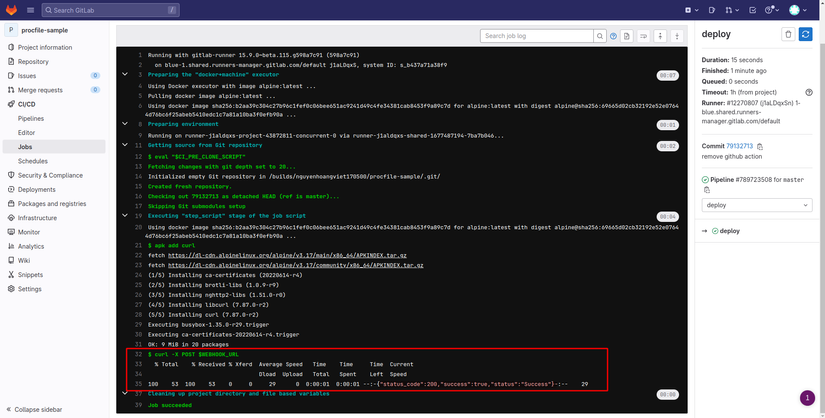Erase the job log with trash icon
Viewport: 825px width, 418px height.
click(788, 34)
